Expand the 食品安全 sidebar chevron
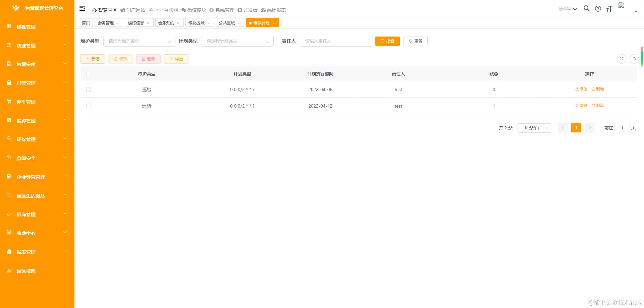Image resolution: width=644 pixels, height=308 pixels. click(x=65, y=158)
